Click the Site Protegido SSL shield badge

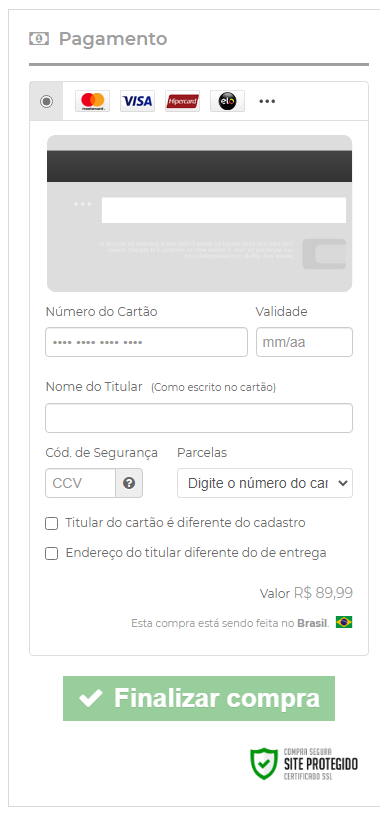coord(304,764)
